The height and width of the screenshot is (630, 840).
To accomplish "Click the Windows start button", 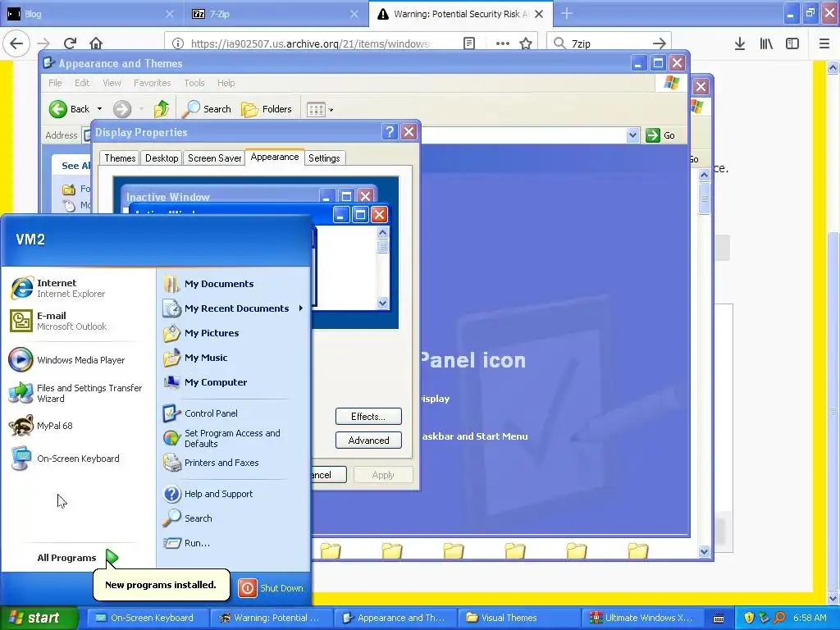I will coord(39,619).
